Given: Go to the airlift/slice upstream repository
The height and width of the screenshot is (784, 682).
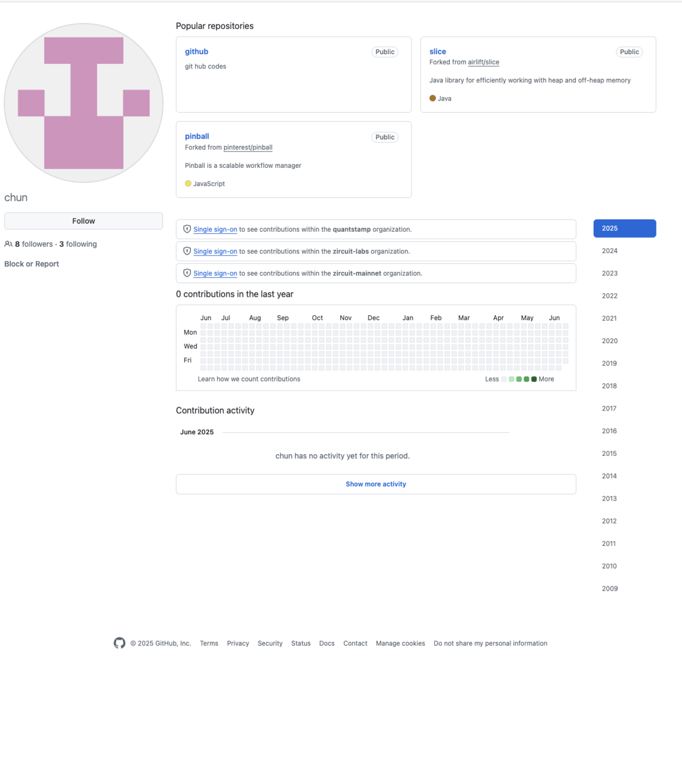Looking at the screenshot, I should click(x=483, y=62).
